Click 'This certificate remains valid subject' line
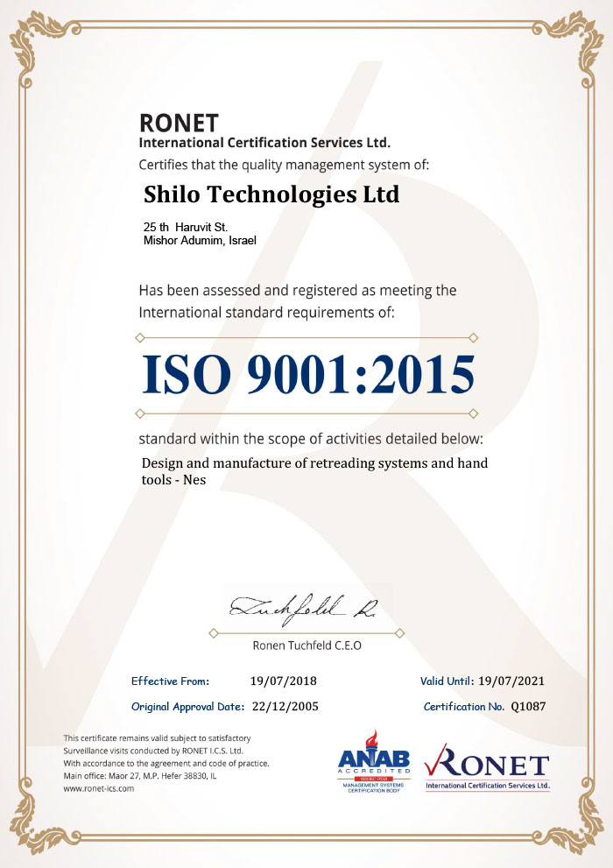This screenshot has width=613, height=868. click(157, 738)
